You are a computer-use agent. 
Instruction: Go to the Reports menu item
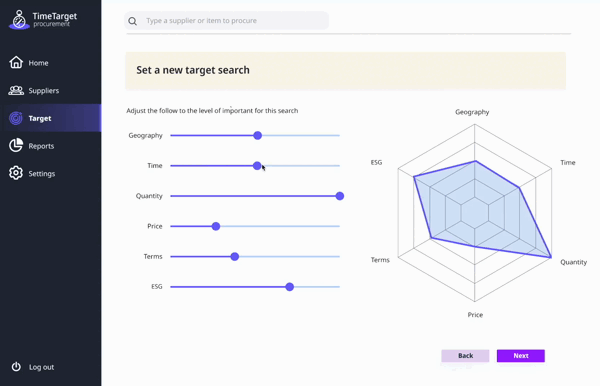[x=41, y=146]
